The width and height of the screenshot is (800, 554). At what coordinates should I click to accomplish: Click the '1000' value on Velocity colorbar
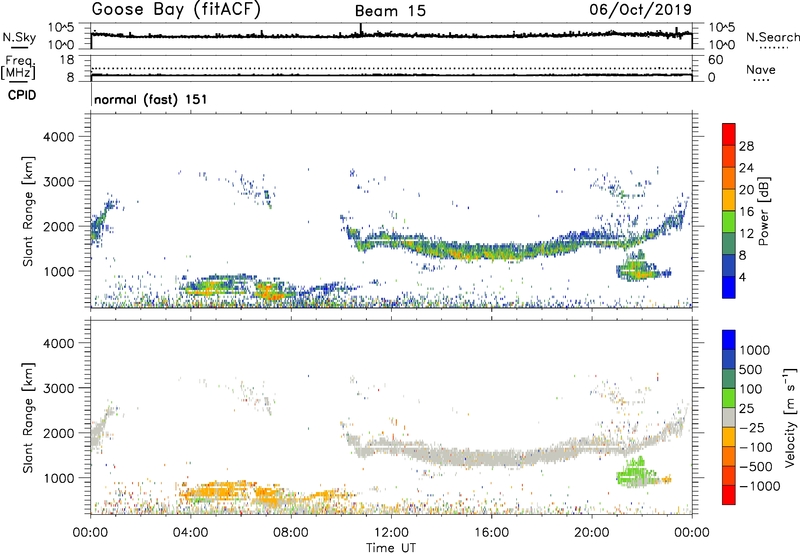click(755, 350)
